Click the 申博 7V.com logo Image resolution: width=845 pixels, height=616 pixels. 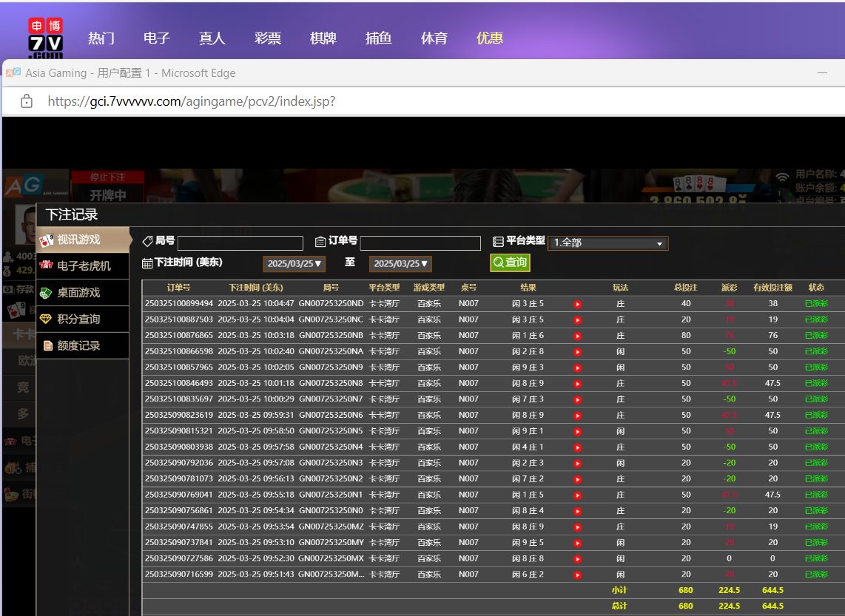(x=45, y=38)
